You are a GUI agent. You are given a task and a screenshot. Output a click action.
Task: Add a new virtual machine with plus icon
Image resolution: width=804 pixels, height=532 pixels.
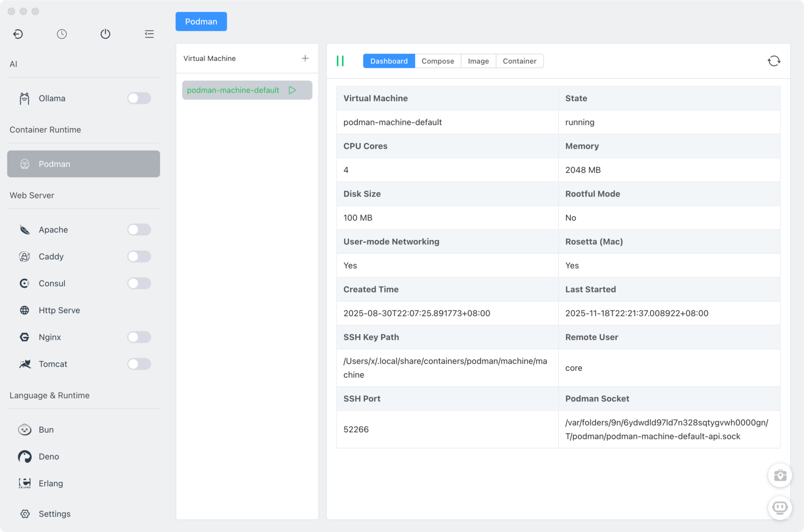[305, 58]
